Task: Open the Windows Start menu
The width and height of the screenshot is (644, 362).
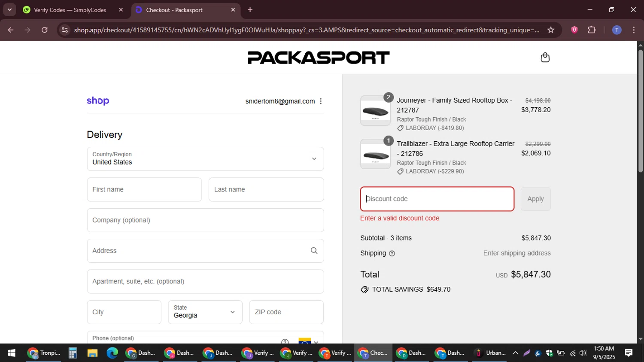Action: (x=12, y=353)
